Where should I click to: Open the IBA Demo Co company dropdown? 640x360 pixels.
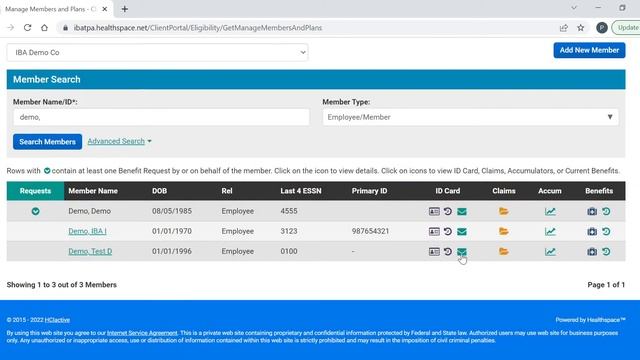[x=158, y=52]
